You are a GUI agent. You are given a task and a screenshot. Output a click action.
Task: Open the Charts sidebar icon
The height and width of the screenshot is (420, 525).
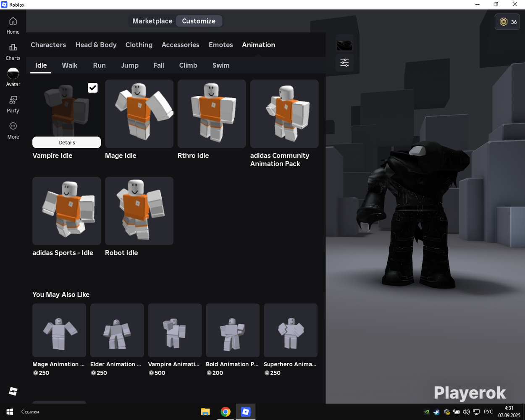(x=13, y=52)
